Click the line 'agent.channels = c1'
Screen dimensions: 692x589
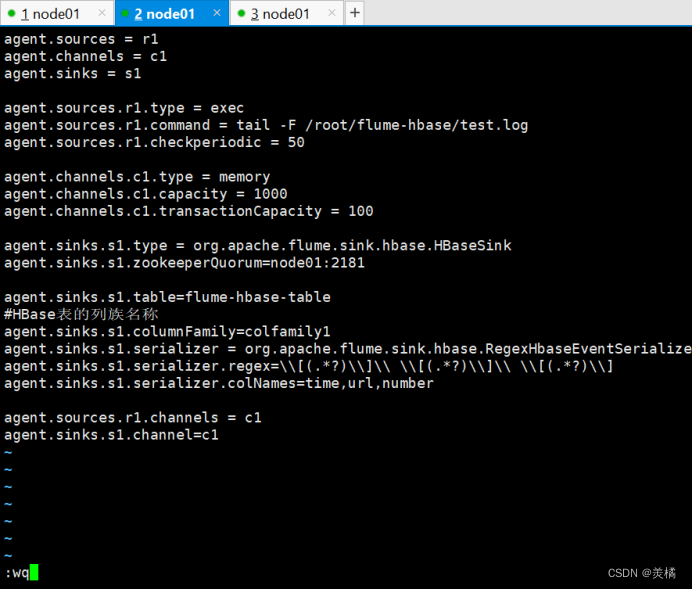(86, 56)
